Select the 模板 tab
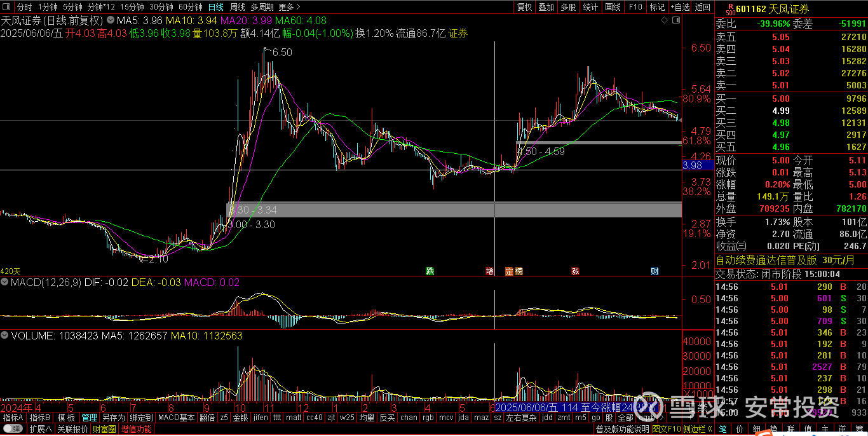The height and width of the screenshot is (436, 868). [x=66, y=418]
